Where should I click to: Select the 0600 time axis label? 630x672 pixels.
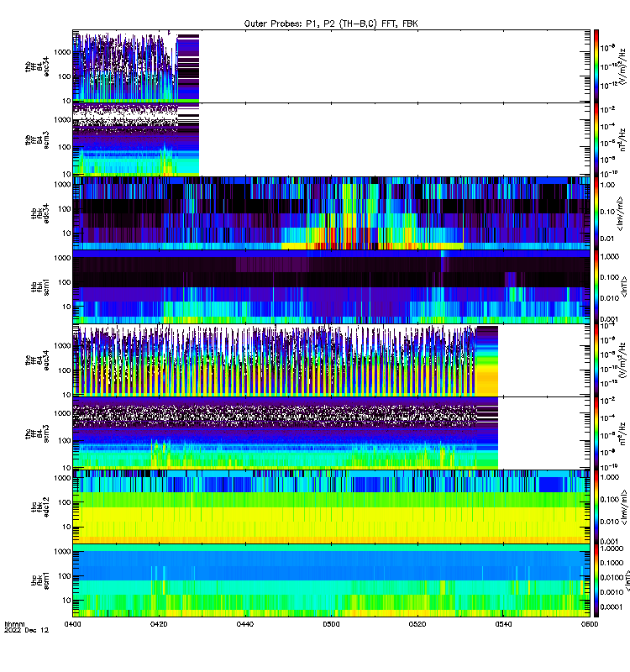point(590,624)
